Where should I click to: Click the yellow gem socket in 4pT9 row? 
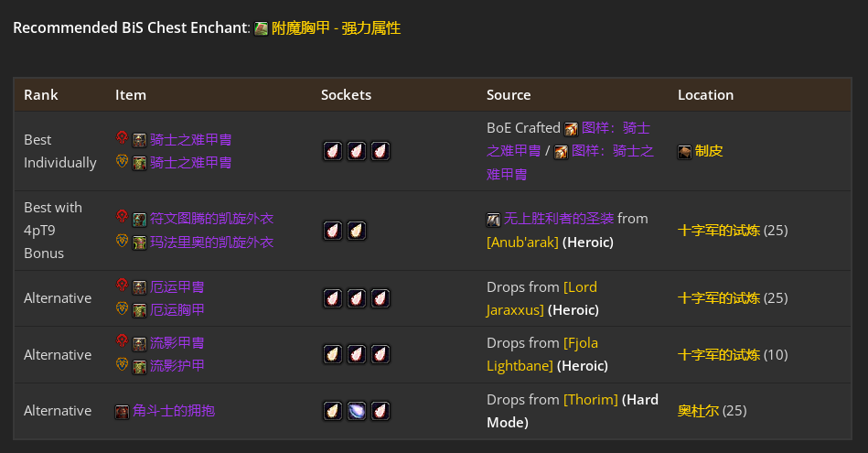pos(357,231)
